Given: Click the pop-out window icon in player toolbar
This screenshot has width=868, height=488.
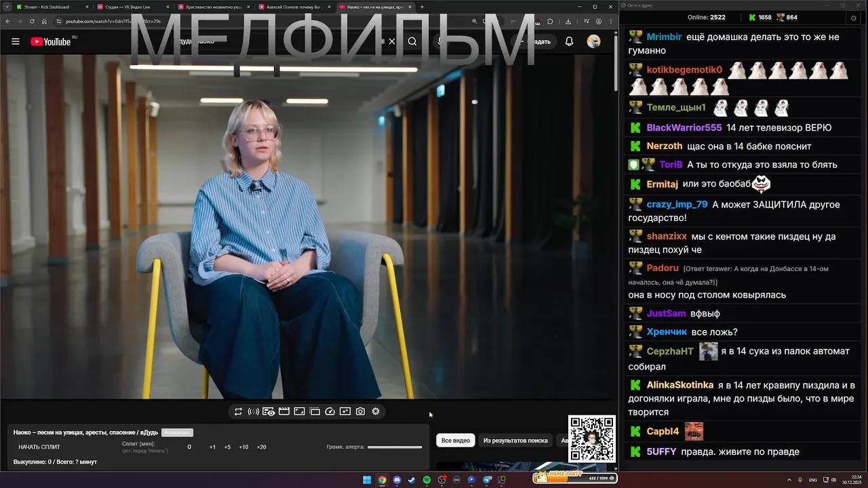Looking at the screenshot, I should (x=315, y=411).
